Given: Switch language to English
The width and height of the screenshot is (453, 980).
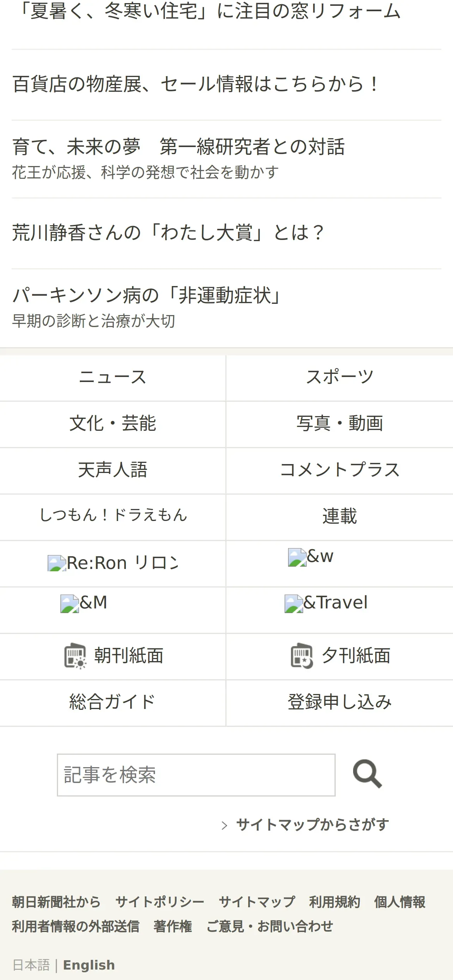Looking at the screenshot, I should [89, 965].
